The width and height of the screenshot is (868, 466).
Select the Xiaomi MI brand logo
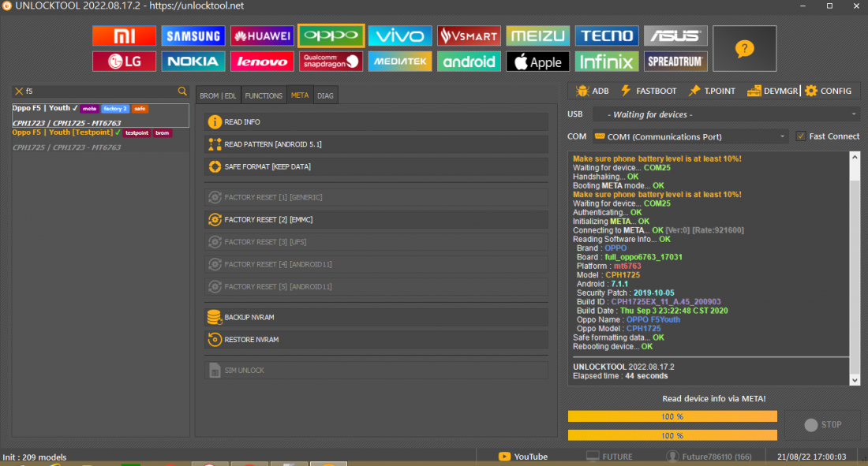124,36
